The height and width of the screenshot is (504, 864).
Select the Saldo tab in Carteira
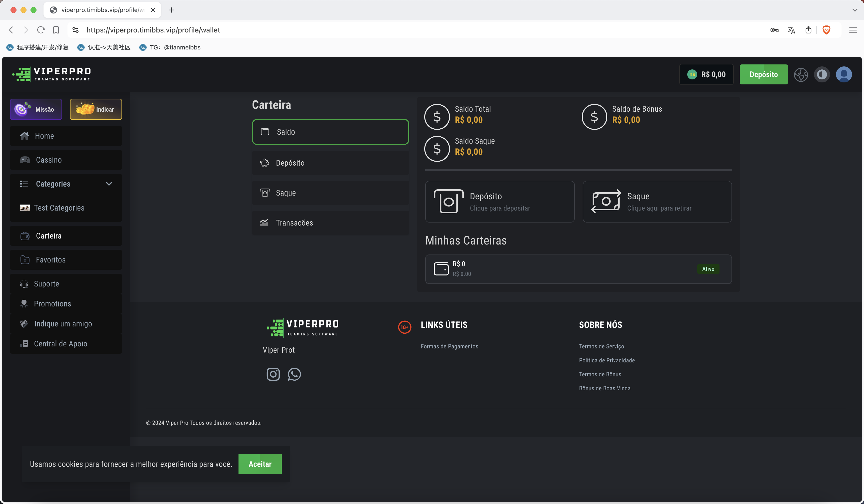(330, 131)
